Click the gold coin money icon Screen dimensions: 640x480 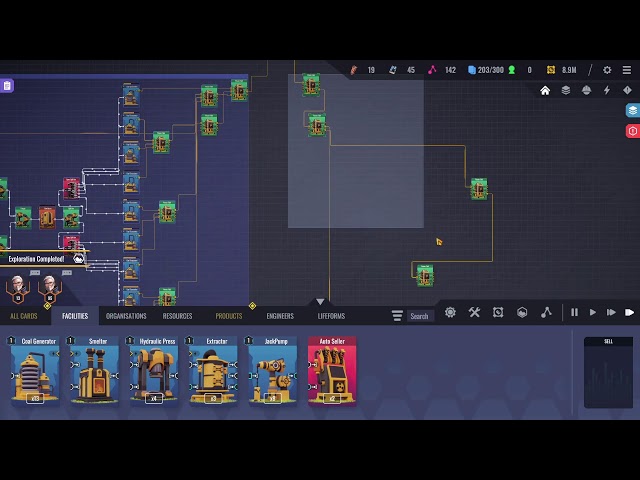pyautogui.click(x=551, y=70)
